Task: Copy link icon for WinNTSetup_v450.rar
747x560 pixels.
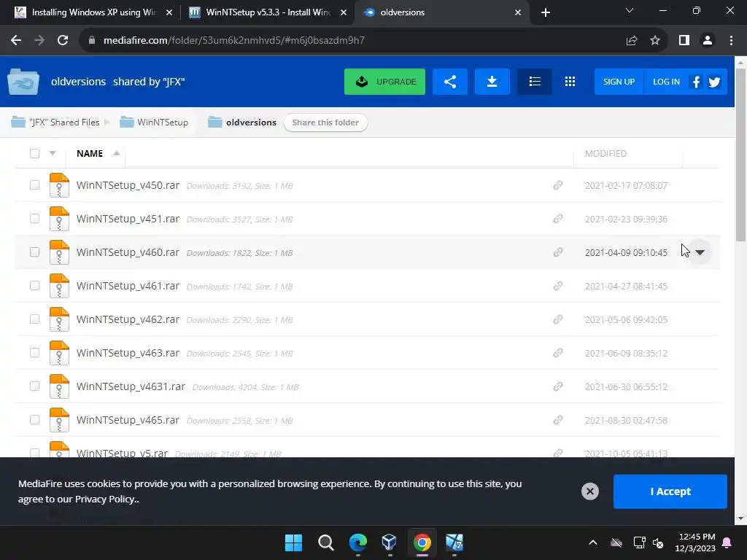Action: [x=558, y=185]
